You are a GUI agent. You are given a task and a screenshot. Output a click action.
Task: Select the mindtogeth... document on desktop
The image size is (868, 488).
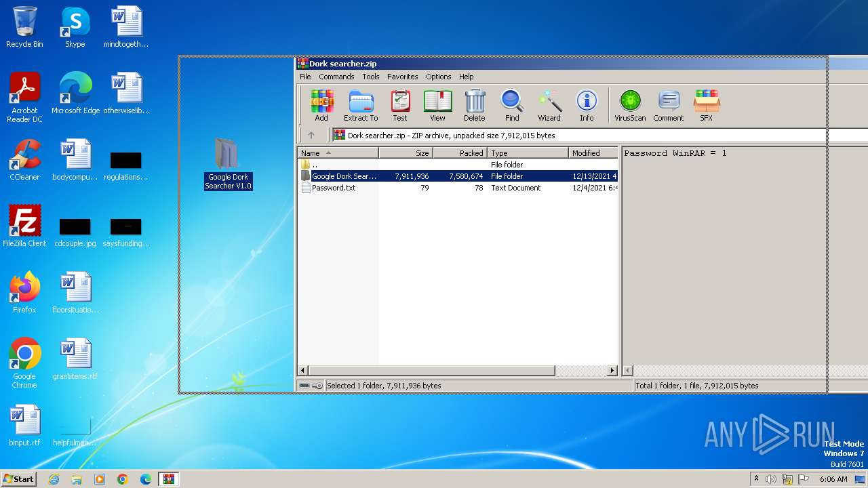126,27
